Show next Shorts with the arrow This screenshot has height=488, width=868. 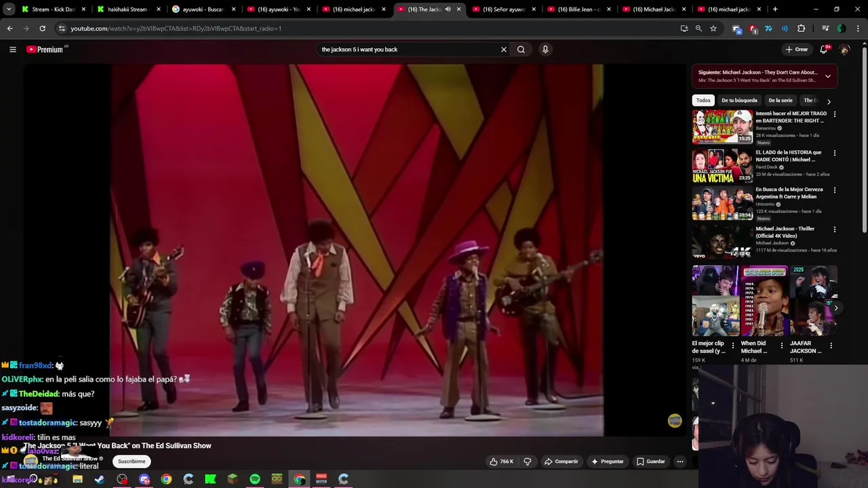coord(835,308)
